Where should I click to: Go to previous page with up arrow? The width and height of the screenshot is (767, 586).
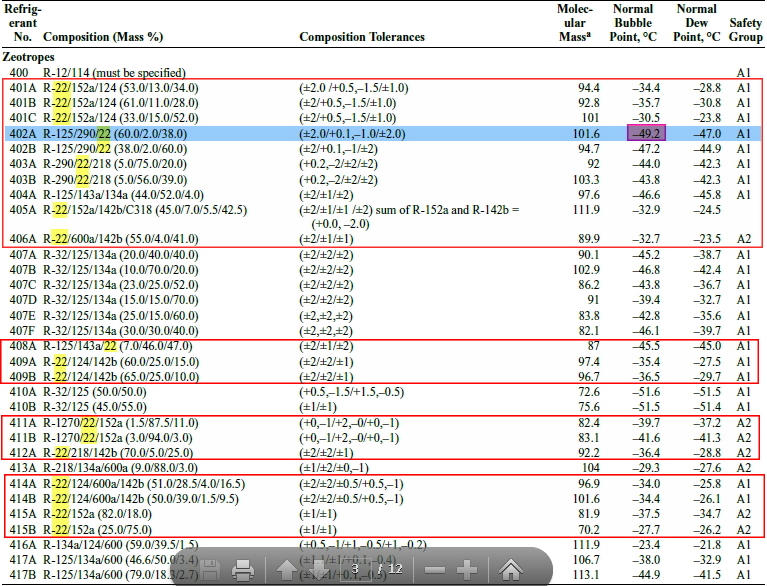[287, 570]
